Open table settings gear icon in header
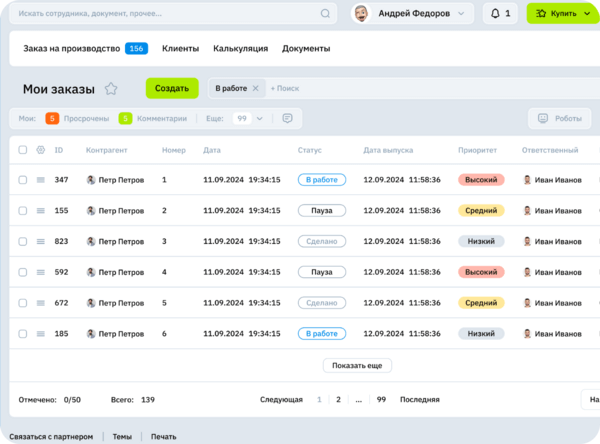Screen dimensions: 600x444 (41, 150)
